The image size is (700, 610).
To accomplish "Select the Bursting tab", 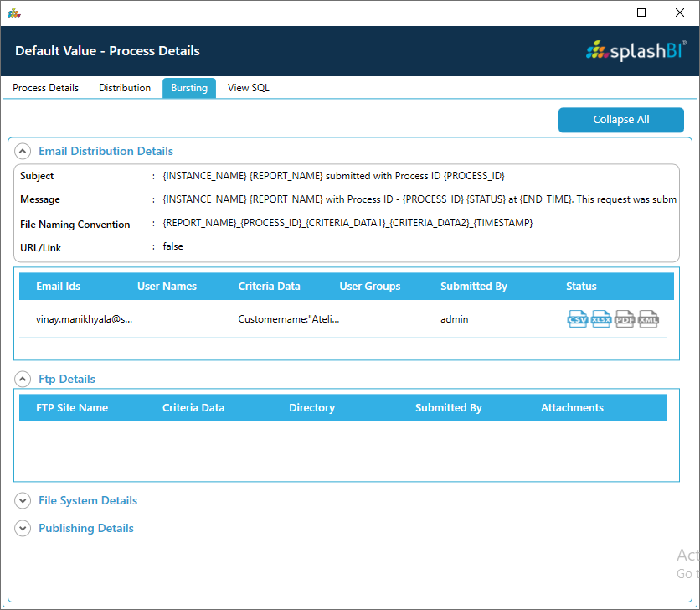I will point(189,88).
